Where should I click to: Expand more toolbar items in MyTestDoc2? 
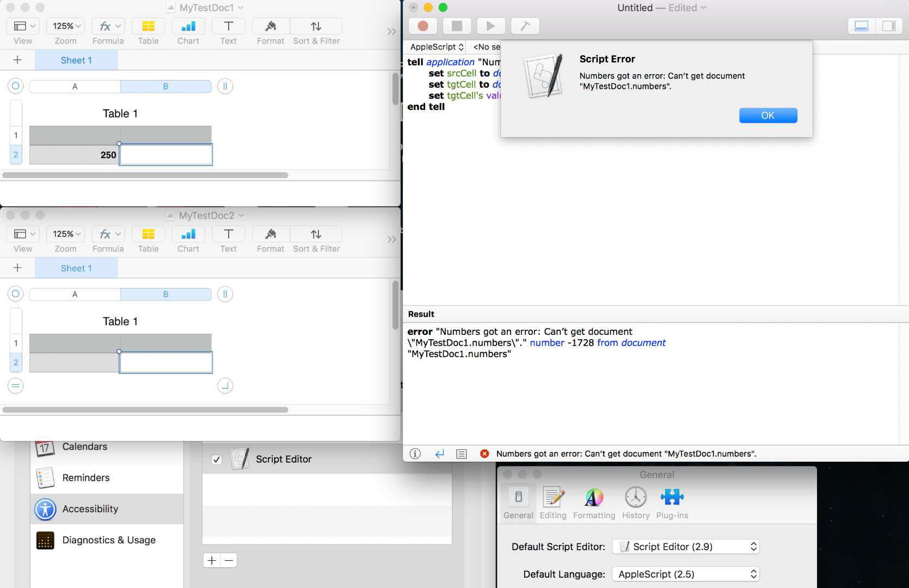coord(392,240)
